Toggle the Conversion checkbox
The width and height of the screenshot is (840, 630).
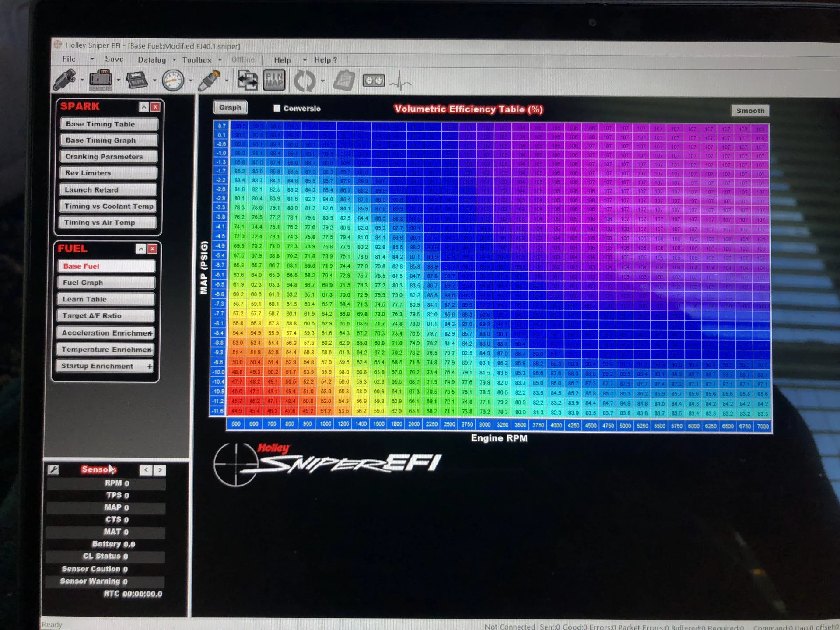pyautogui.click(x=276, y=108)
